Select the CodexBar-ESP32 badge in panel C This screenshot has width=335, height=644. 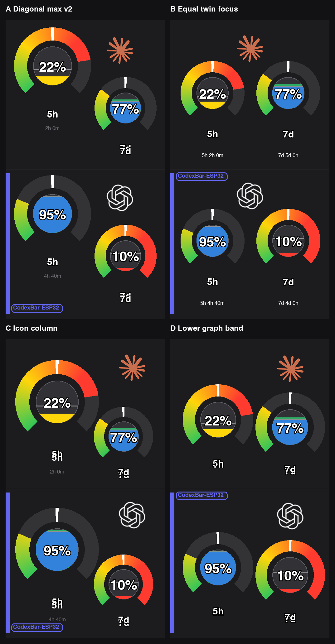(x=37, y=627)
